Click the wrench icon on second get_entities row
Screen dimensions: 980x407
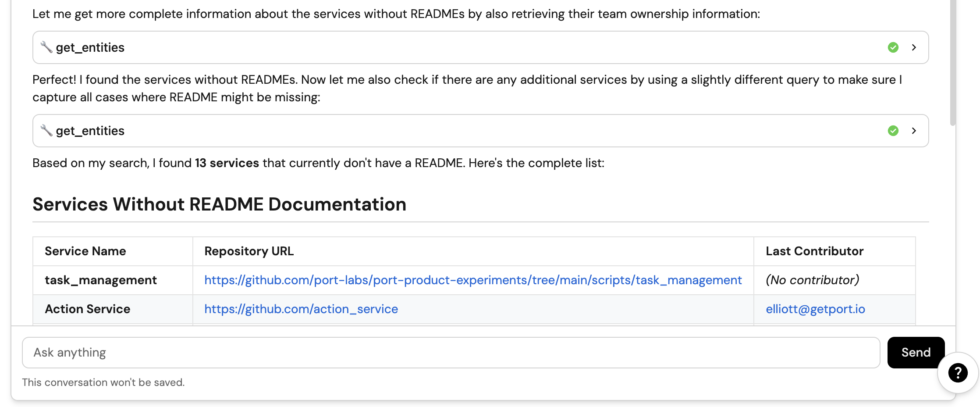tap(46, 130)
